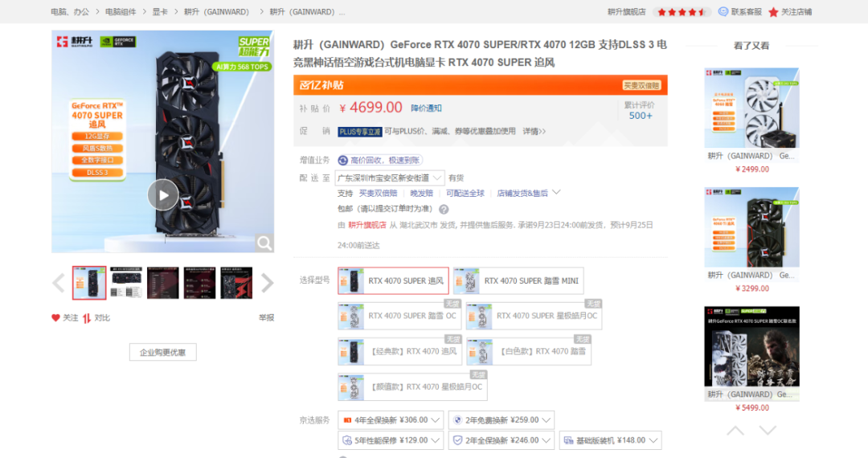Select the RTX 4070 SUPER 追风 model option
The width and height of the screenshot is (868, 458).
click(x=393, y=281)
